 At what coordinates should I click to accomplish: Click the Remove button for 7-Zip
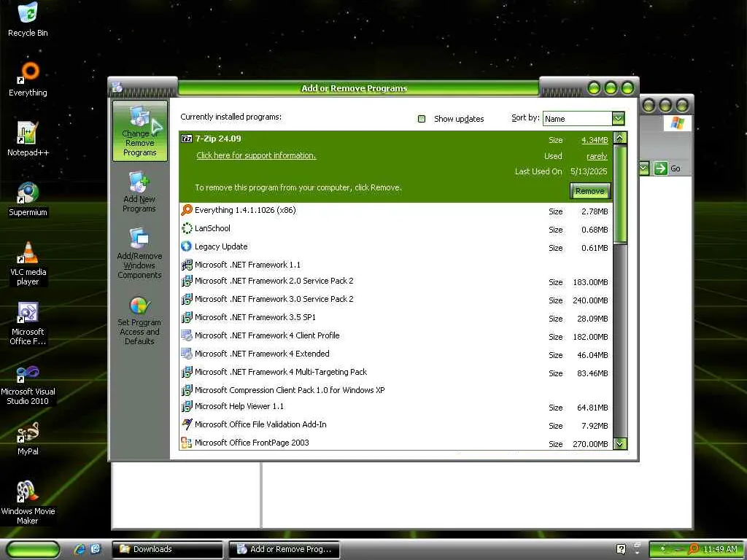(589, 191)
